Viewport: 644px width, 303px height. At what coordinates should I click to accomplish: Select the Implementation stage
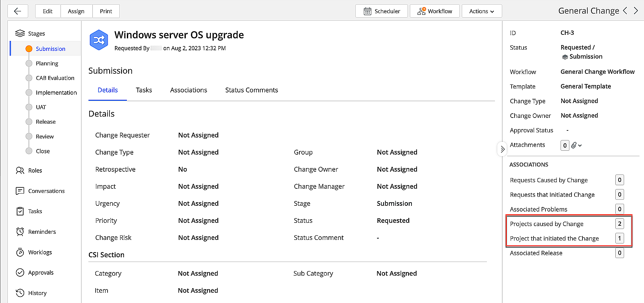point(56,93)
